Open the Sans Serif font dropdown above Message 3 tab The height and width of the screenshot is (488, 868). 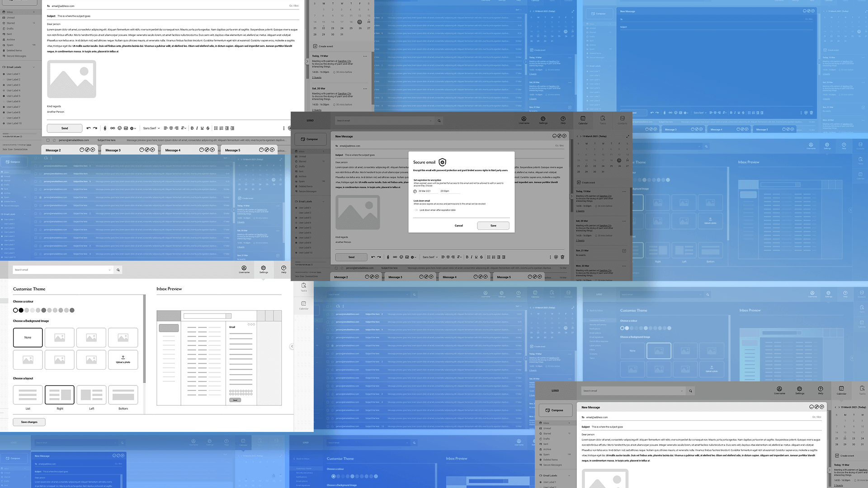click(x=151, y=128)
